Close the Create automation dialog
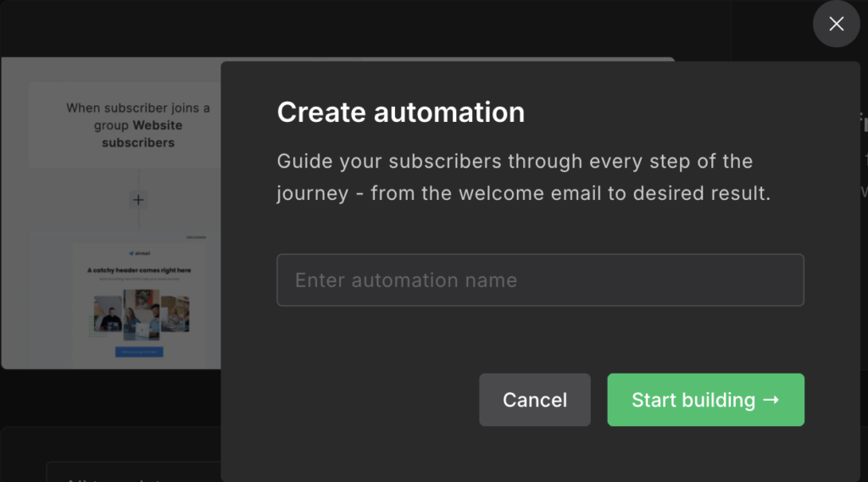 click(836, 24)
